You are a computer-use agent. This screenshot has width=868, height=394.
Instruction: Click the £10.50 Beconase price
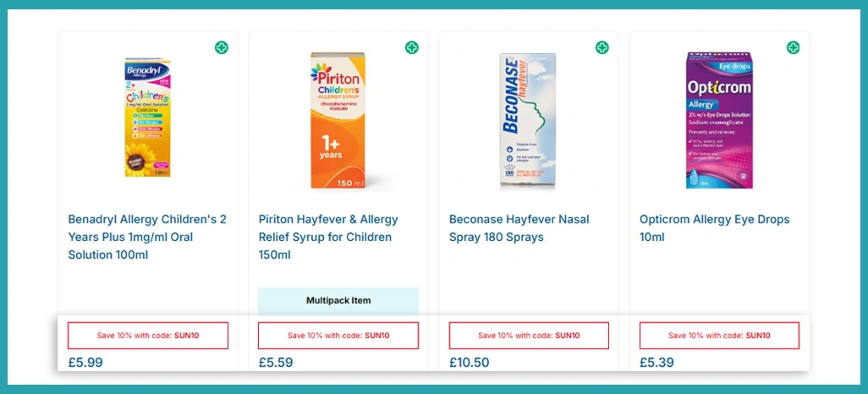(x=469, y=363)
